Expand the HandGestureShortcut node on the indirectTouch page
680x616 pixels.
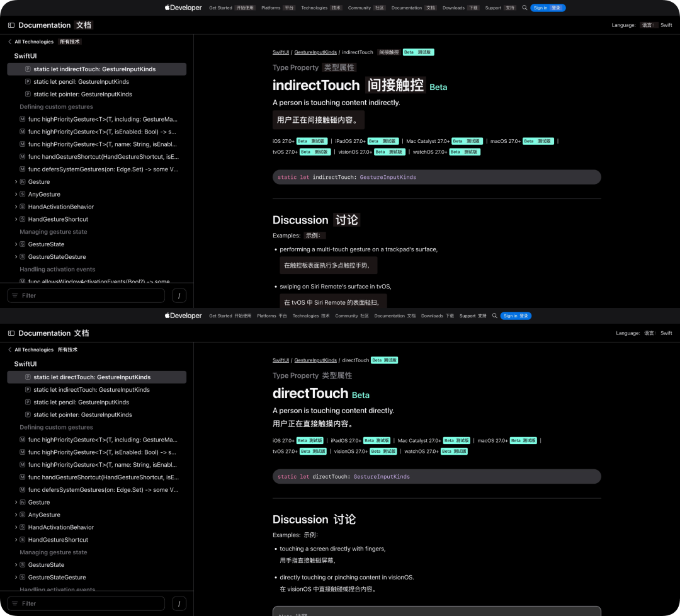point(16,219)
